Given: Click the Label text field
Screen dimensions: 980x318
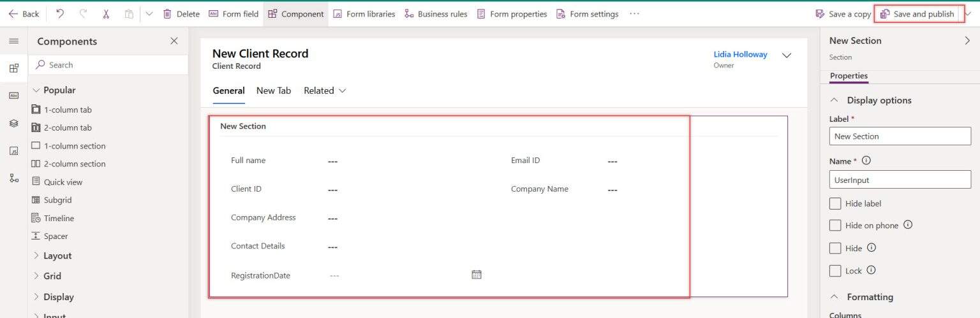Looking at the screenshot, I should click(x=900, y=136).
